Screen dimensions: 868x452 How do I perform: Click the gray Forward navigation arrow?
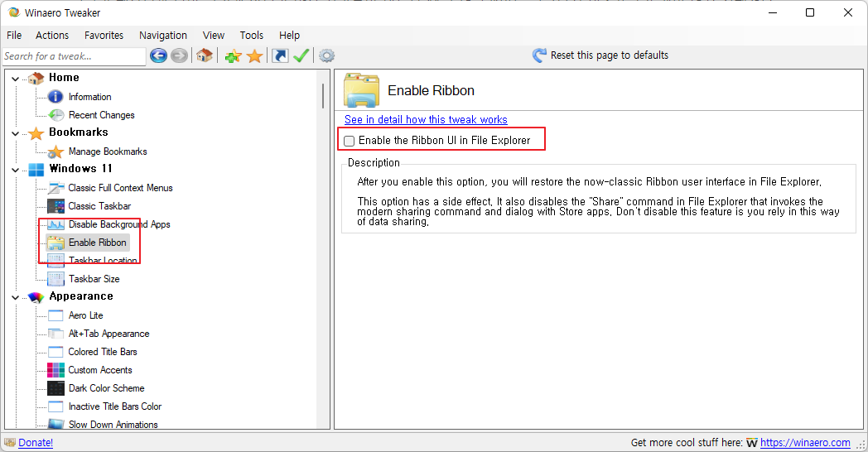pos(179,55)
